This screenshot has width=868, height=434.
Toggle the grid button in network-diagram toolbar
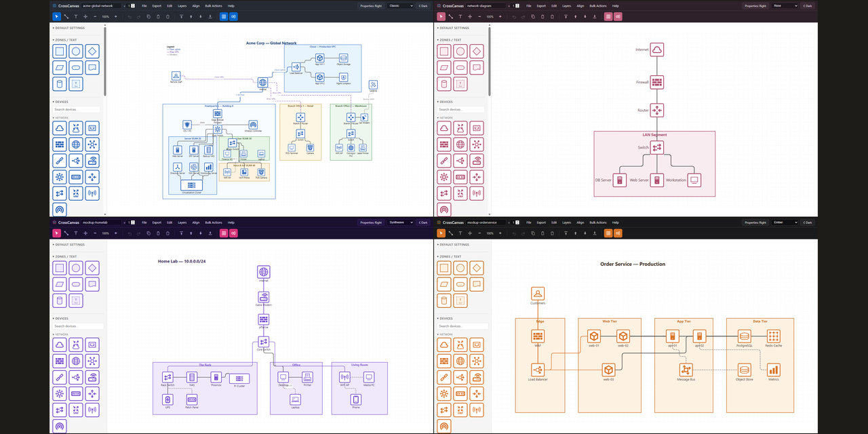(x=608, y=16)
